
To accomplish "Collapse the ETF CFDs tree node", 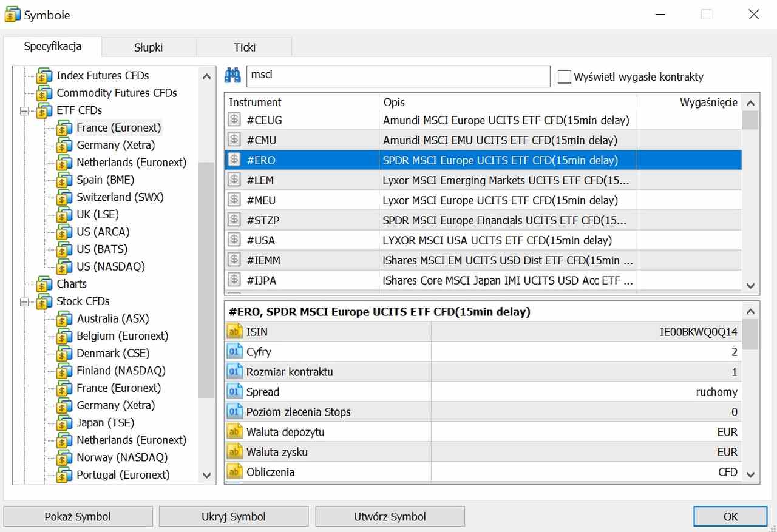I will coord(25,111).
